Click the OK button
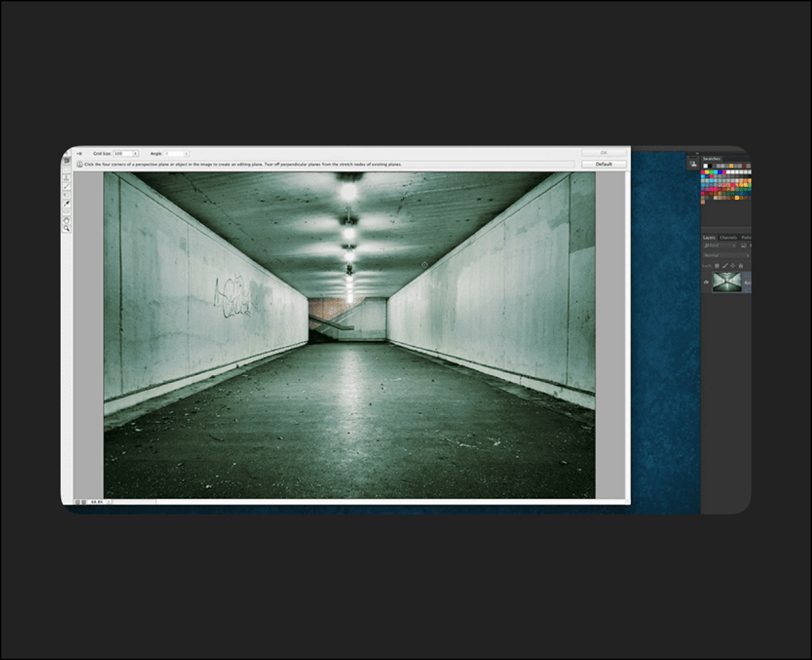The width and height of the screenshot is (812, 660). tap(604, 153)
